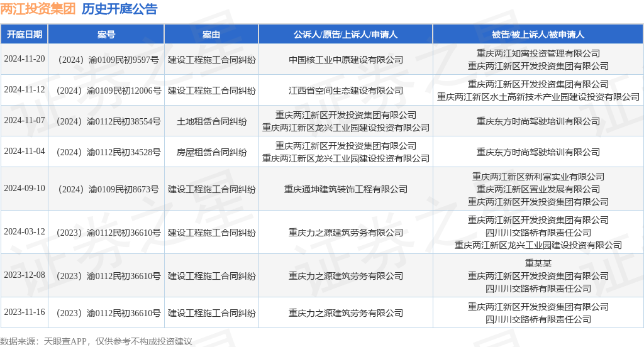
Task: Click defendant 重庆两江知寓投资管理有限公司
Action: pyautogui.click(x=538, y=53)
